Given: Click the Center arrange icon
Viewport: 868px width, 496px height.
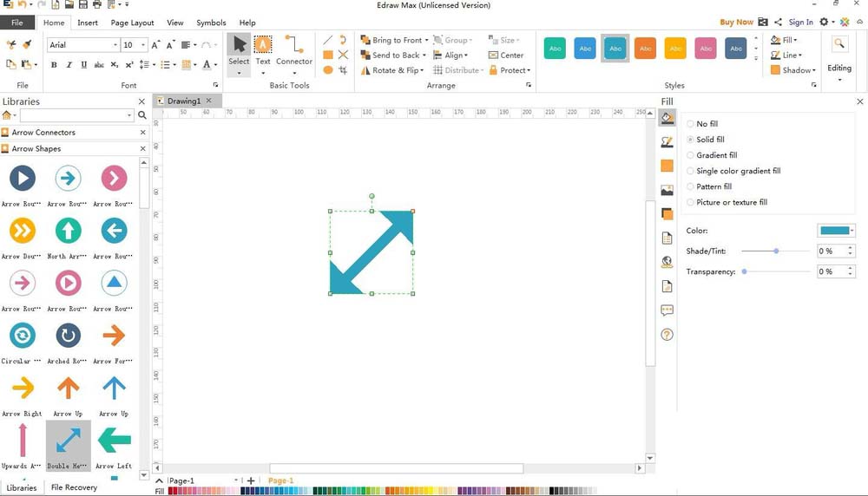Looking at the screenshot, I should 506,55.
